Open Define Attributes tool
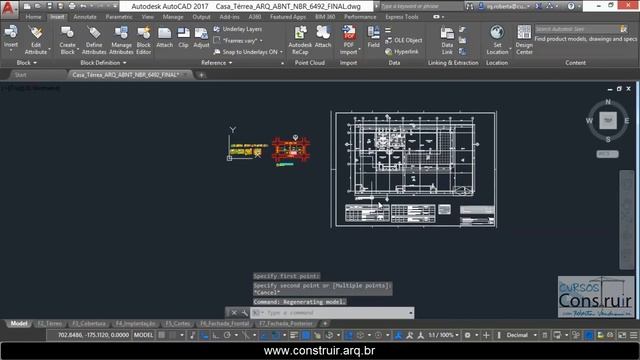This screenshot has height=360, width=640. coord(94,40)
